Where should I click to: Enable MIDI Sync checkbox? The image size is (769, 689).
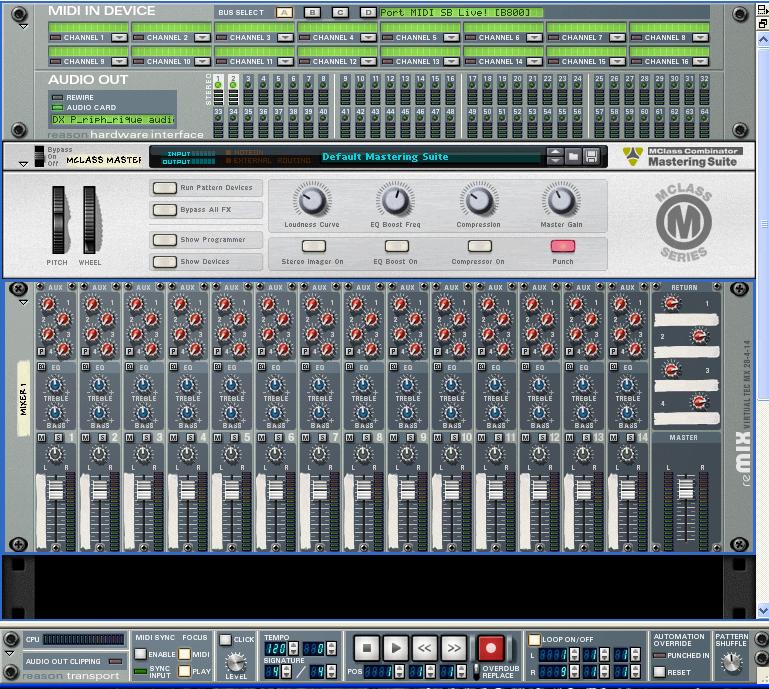coord(140,654)
